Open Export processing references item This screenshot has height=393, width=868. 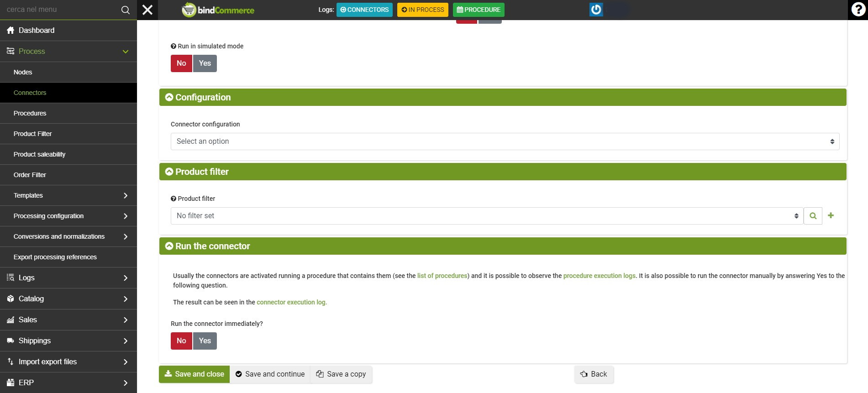pyautogui.click(x=68, y=257)
